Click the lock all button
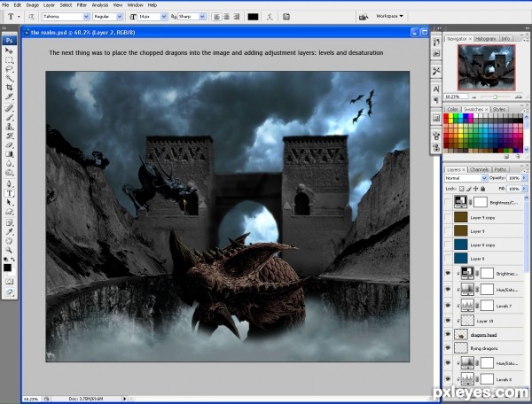532x404 pixels. [x=483, y=189]
